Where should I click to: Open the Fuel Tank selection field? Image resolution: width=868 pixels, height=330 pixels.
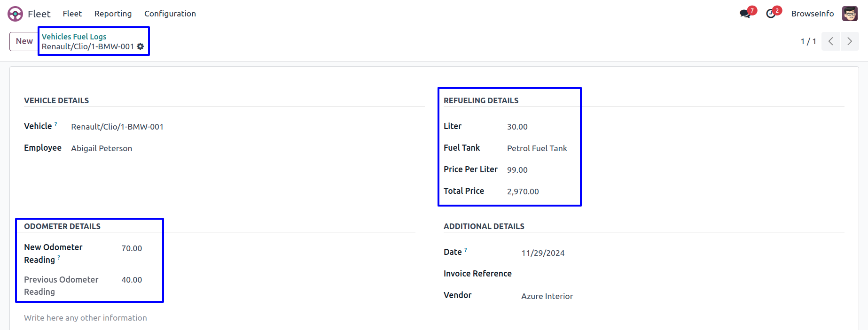[537, 148]
